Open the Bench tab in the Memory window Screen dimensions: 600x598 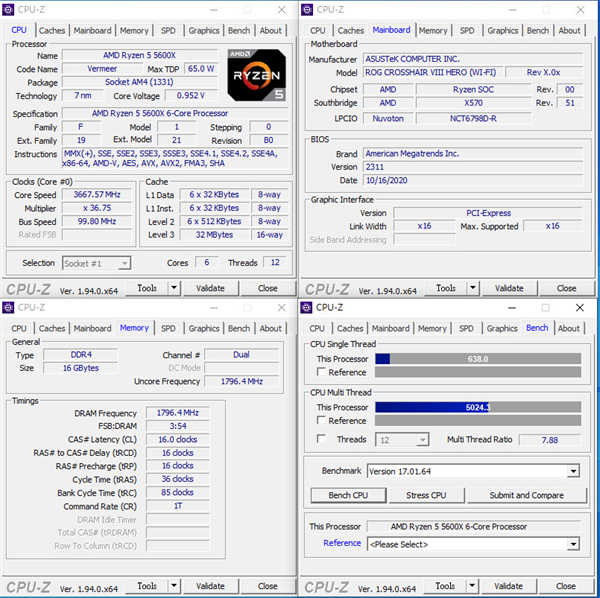[x=239, y=328]
